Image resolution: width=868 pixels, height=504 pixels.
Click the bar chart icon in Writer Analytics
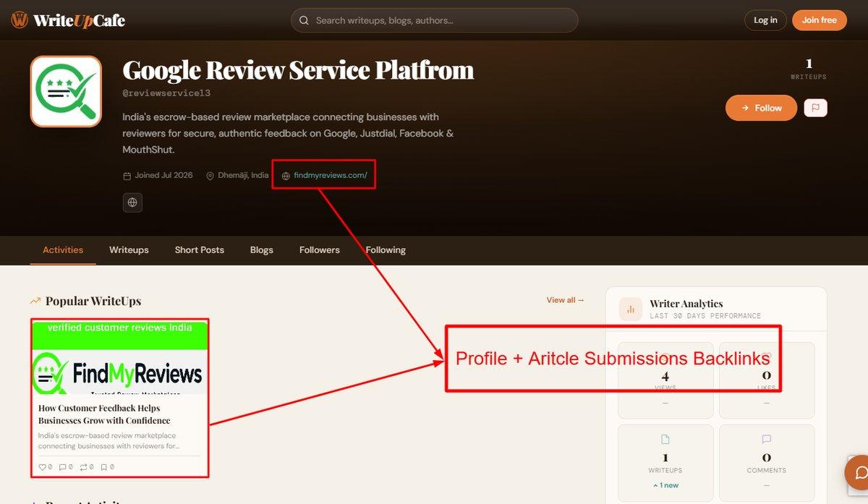click(x=631, y=309)
